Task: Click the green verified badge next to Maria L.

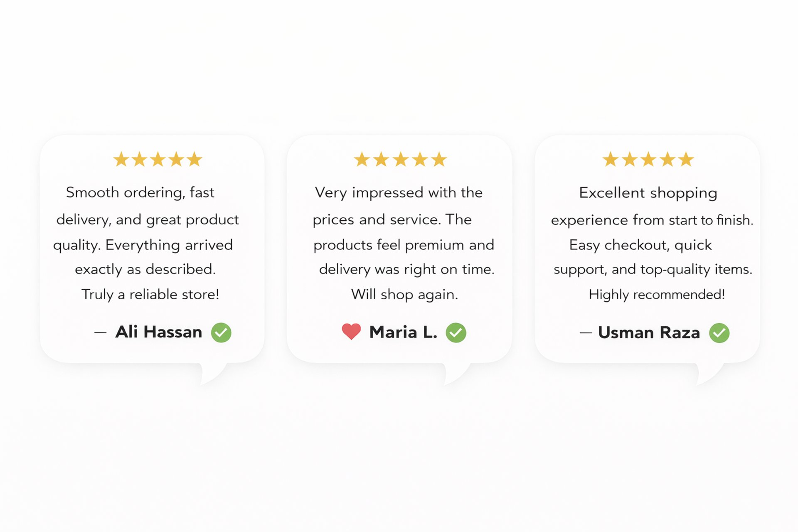Action: [x=456, y=332]
